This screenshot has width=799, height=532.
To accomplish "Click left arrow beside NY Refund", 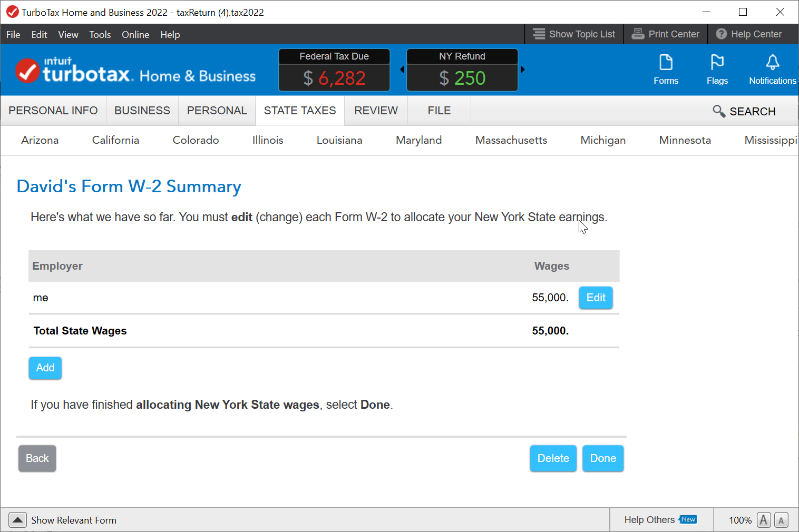I will point(402,70).
